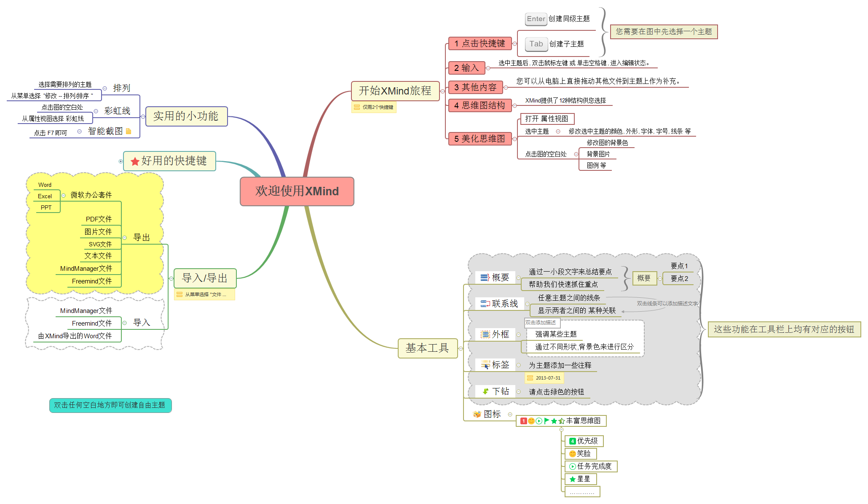Select the red topic 5 美化思维图

coord(480,139)
